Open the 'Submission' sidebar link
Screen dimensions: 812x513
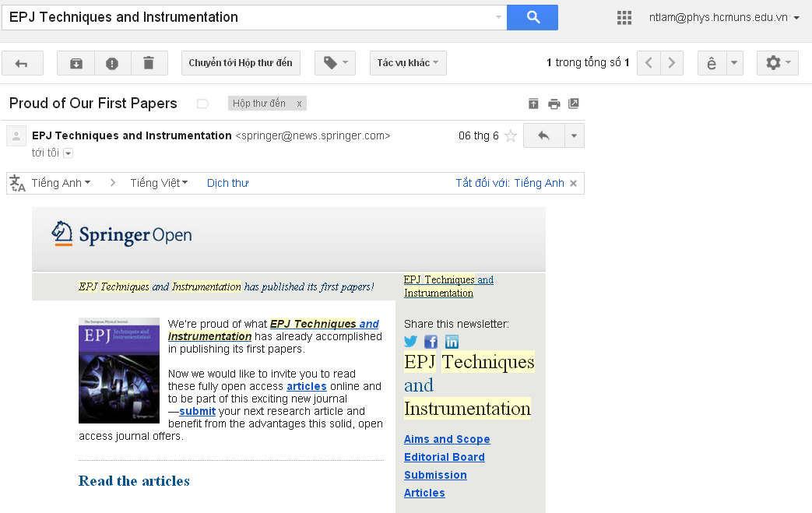(x=435, y=475)
